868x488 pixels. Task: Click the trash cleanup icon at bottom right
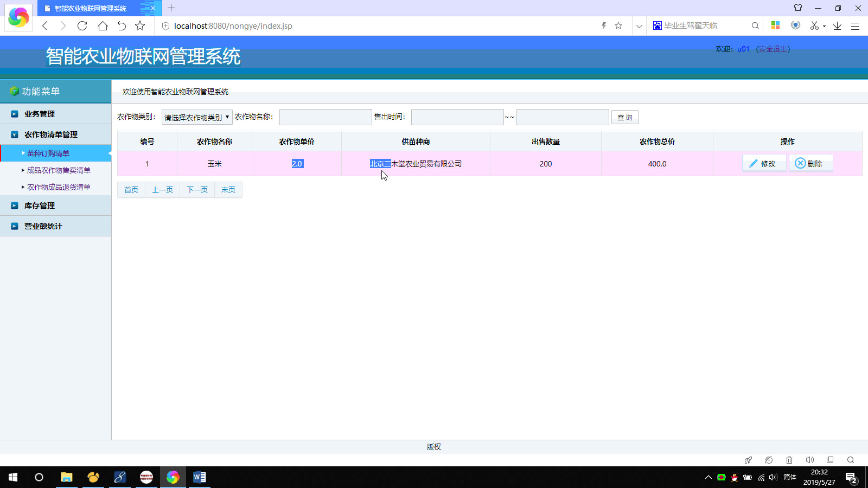[789, 460]
